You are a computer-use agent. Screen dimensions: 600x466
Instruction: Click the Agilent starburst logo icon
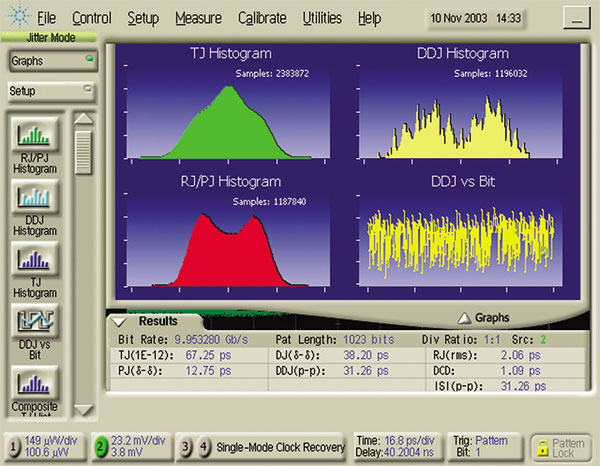(19, 16)
